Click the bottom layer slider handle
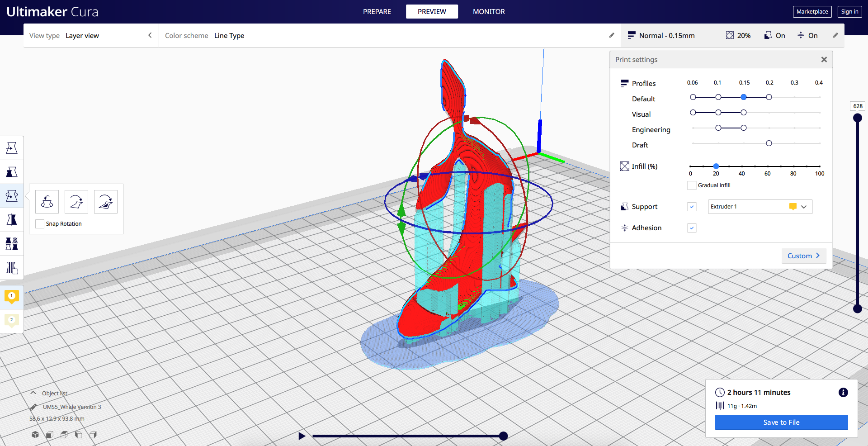The height and width of the screenshot is (446, 868). coord(857,309)
